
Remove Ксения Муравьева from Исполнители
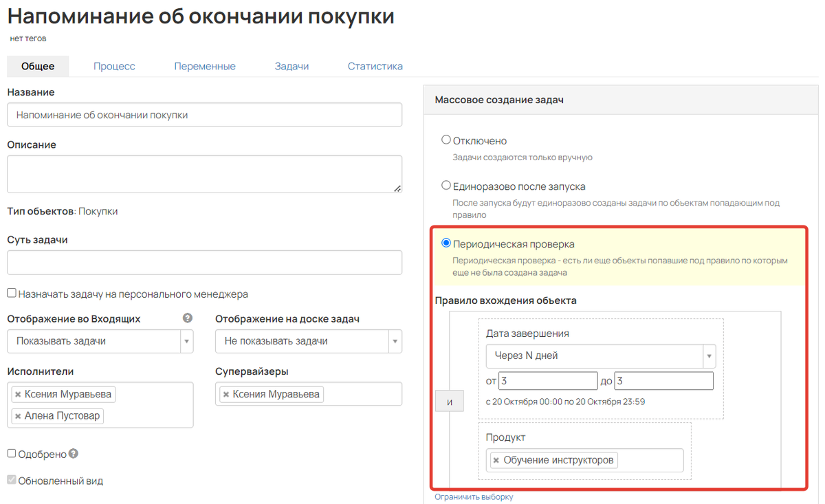pyautogui.click(x=18, y=395)
